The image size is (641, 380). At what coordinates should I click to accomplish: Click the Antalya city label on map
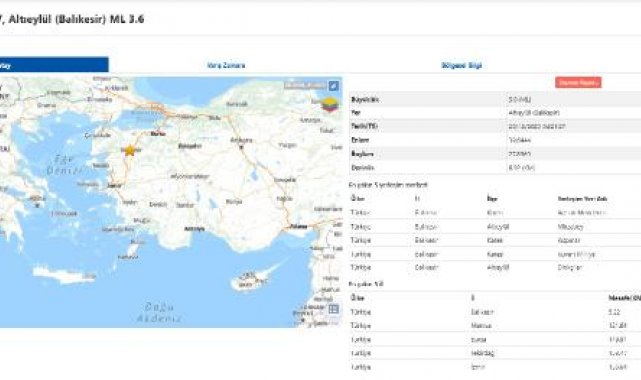194,229
